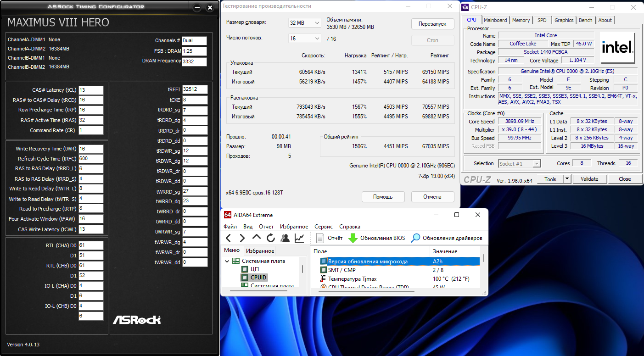Click the Validate button in CPU-Z
644x356 pixels.
[589, 179]
